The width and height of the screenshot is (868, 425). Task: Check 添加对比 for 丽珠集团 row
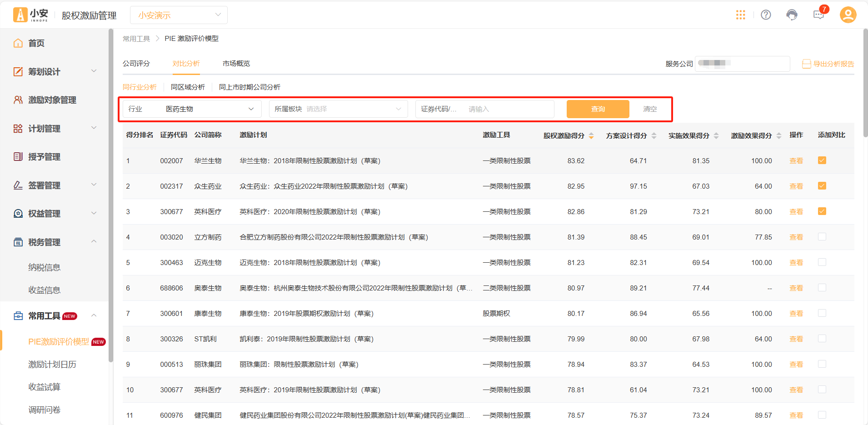[x=822, y=364]
